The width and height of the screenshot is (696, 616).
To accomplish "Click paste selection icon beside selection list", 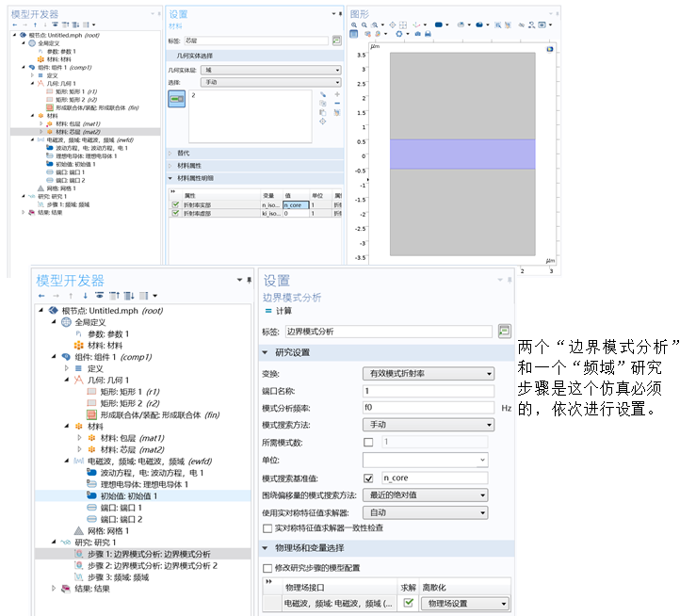I will point(323,112).
